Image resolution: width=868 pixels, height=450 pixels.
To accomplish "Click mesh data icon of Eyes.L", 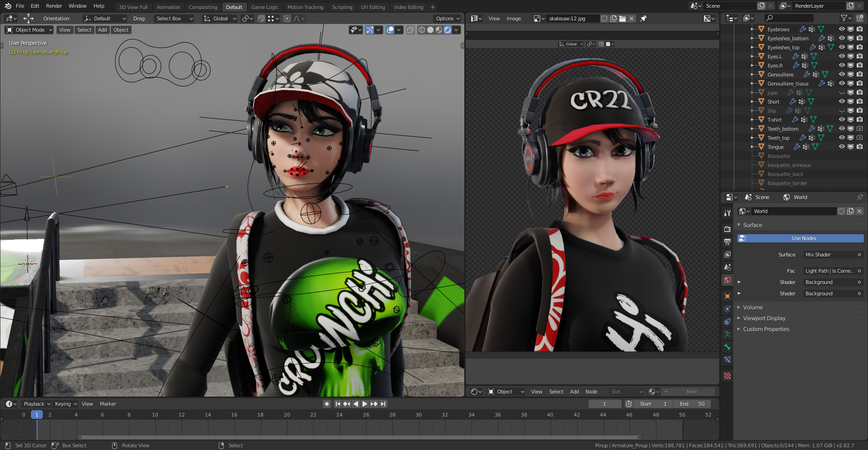I will pos(814,56).
